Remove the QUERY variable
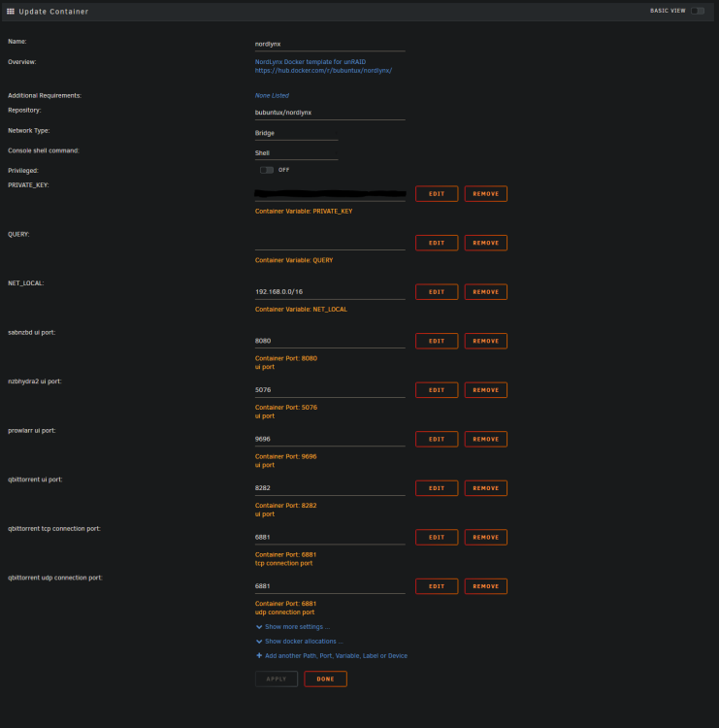This screenshot has height=728, width=719. point(485,243)
